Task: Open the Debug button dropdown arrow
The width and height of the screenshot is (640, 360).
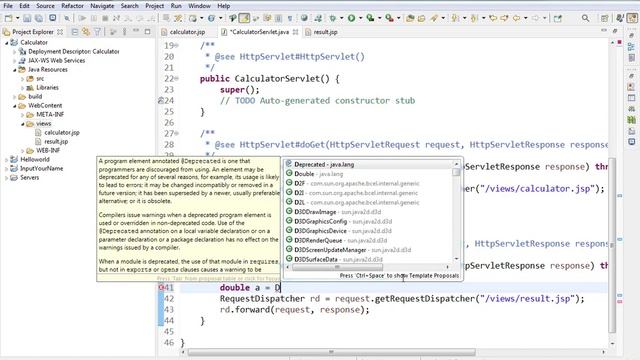Action: [x=341, y=18]
